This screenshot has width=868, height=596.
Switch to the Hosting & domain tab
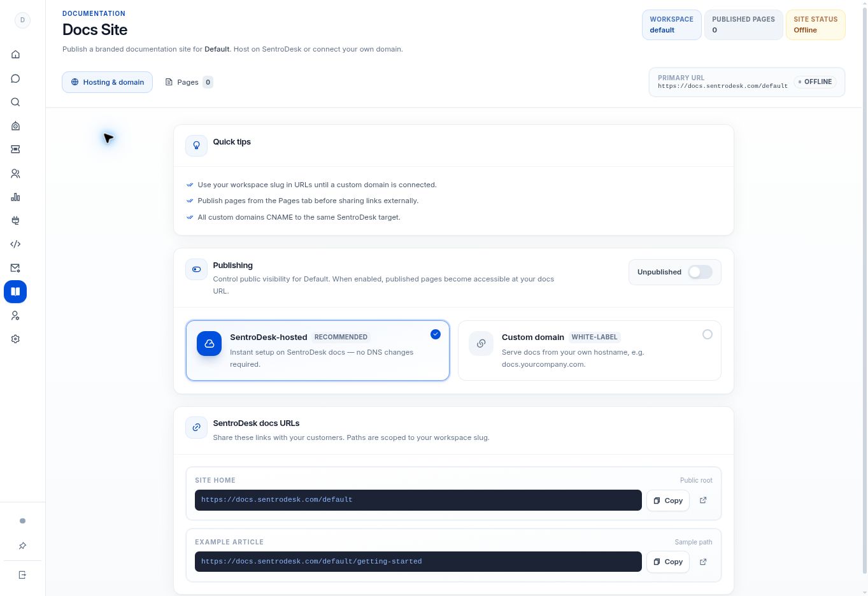107,82
